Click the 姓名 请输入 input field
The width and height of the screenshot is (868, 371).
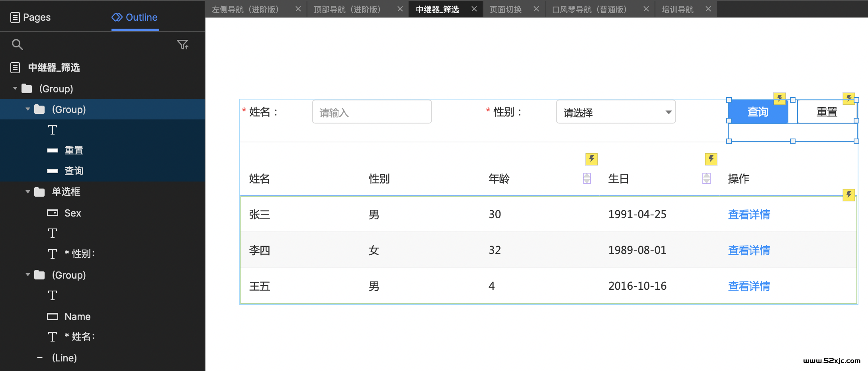[371, 112]
